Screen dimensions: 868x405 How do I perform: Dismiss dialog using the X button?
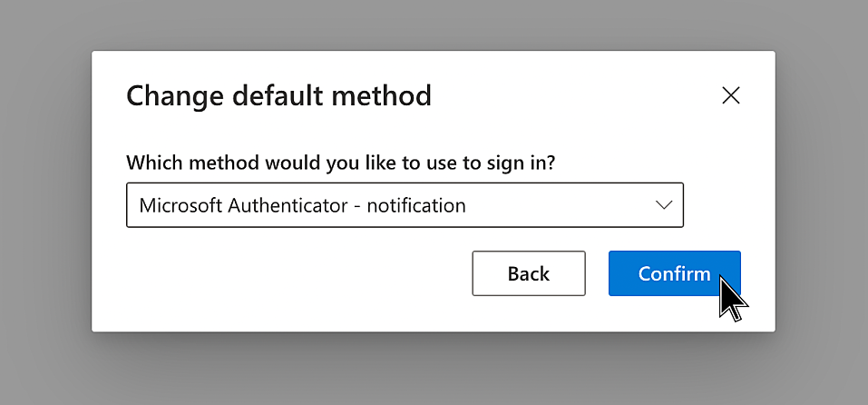(730, 95)
